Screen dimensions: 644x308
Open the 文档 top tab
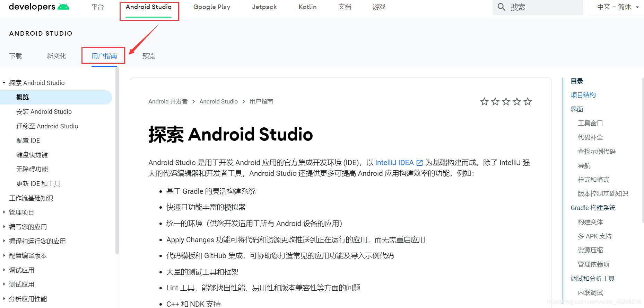(x=345, y=7)
